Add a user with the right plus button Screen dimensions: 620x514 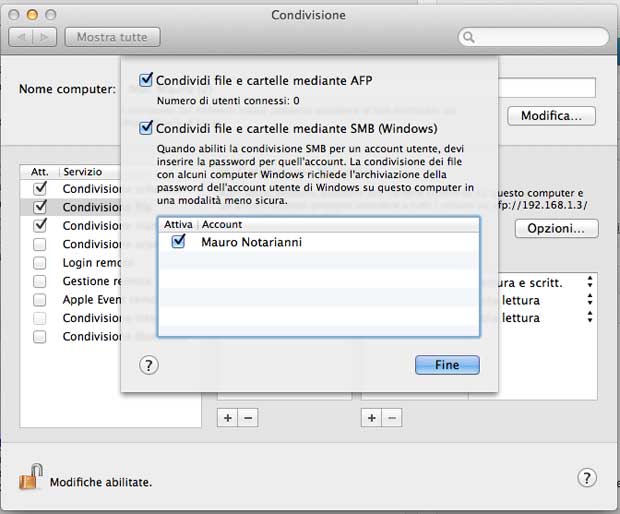point(372,418)
